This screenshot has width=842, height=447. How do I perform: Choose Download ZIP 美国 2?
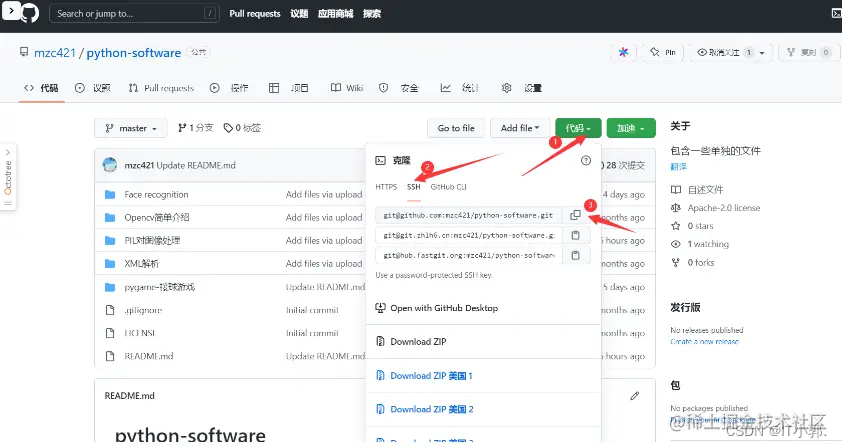[431, 409]
